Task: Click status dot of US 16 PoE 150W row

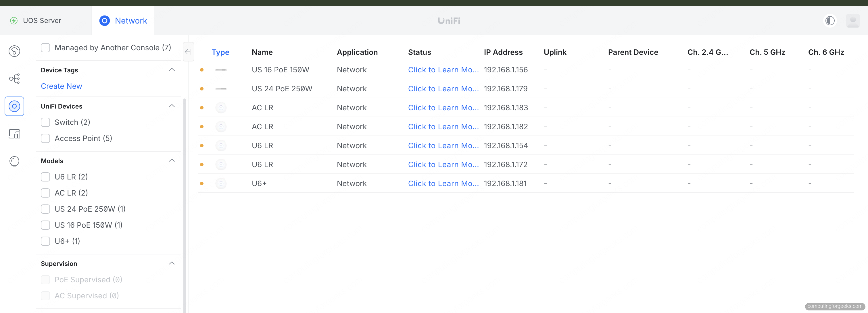Action: click(x=201, y=70)
